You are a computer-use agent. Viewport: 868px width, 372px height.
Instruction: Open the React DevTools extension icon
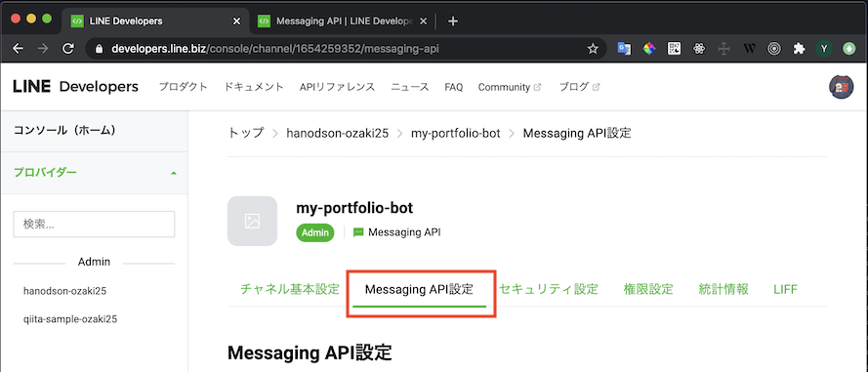[699, 49]
